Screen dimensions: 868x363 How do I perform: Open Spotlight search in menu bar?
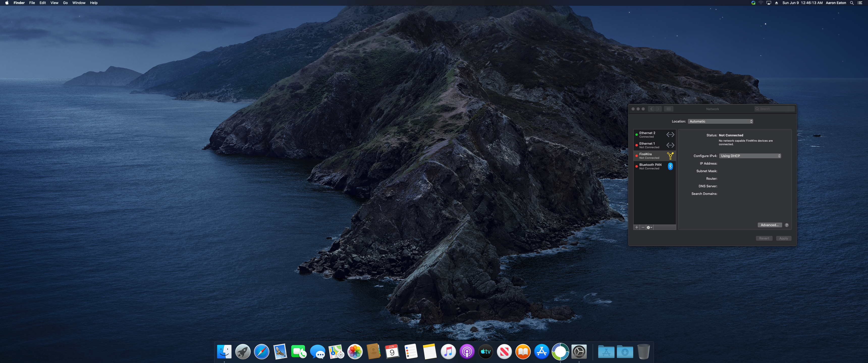(852, 3)
